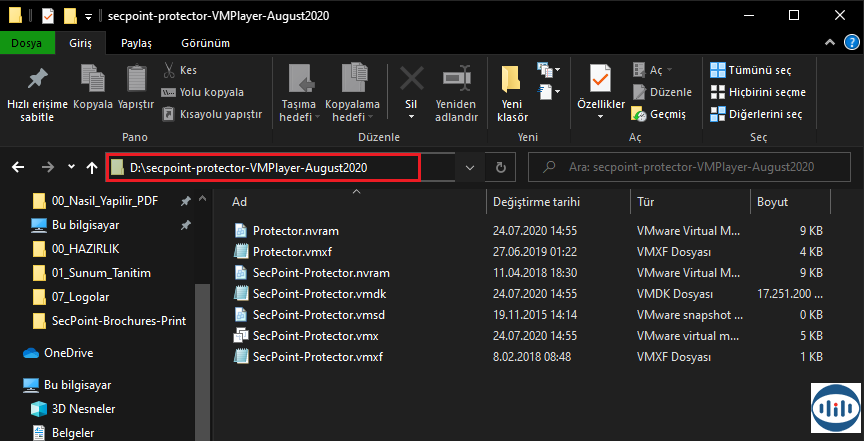864x441 pixels.
Task: Select the SecPoint-Protector.vmdk file
Action: [x=317, y=293]
